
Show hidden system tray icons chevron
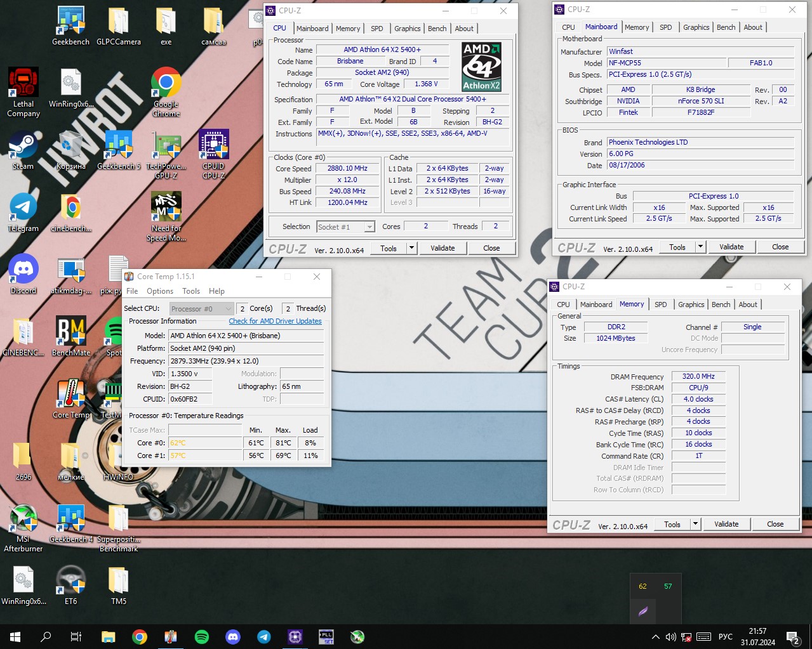(x=655, y=637)
